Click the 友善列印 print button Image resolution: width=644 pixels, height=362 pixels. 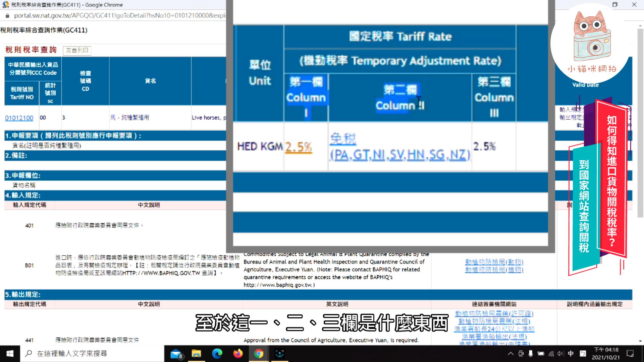click(x=76, y=50)
